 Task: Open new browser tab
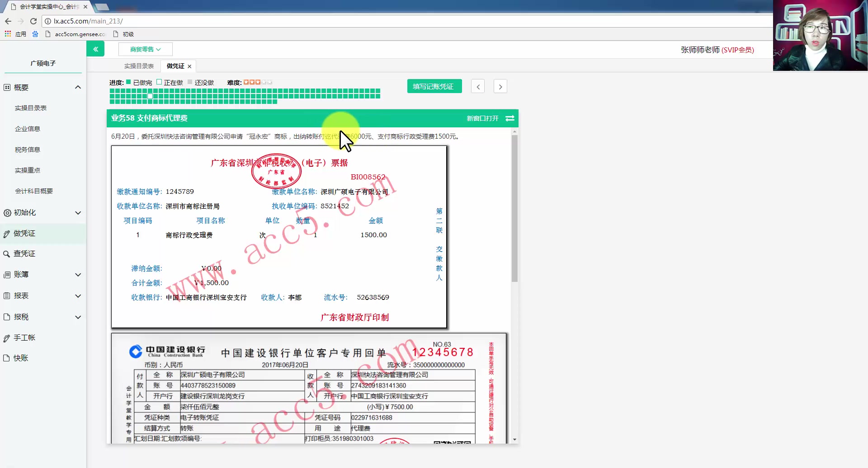click(101, 7)
